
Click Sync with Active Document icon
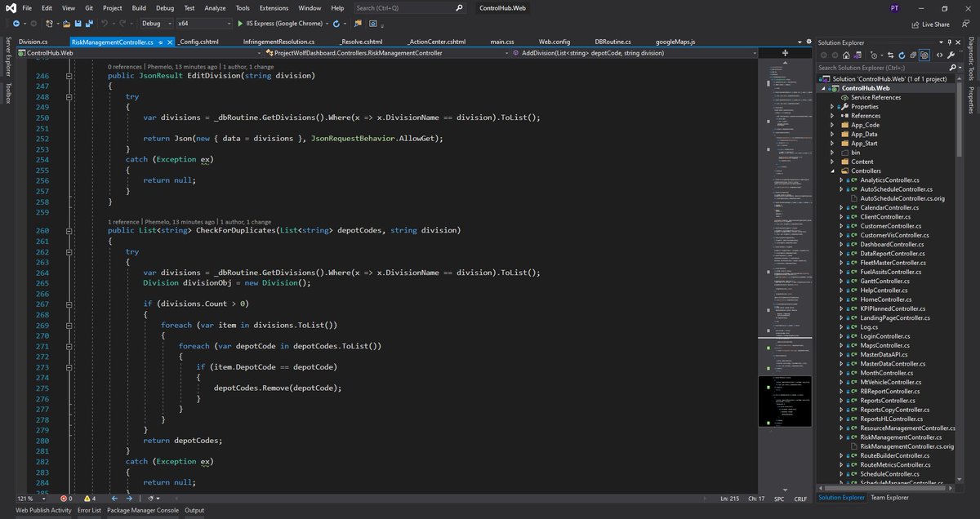(890, 55)
